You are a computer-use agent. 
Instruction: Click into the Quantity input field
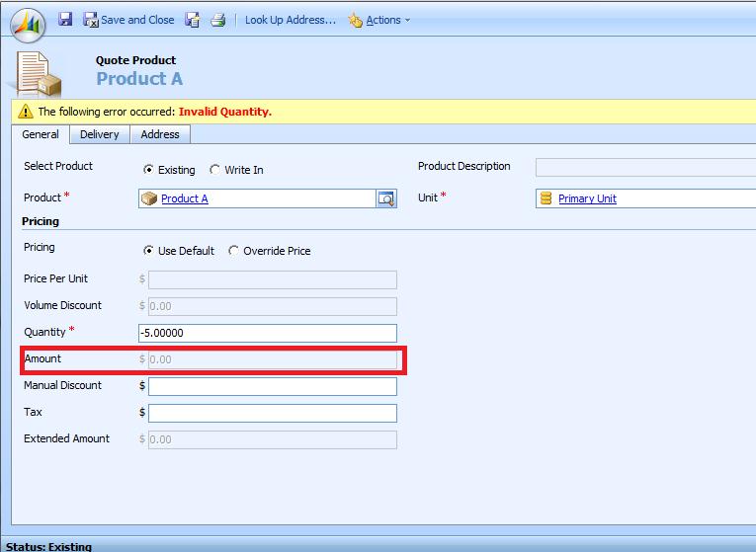[x=272, y=333]
